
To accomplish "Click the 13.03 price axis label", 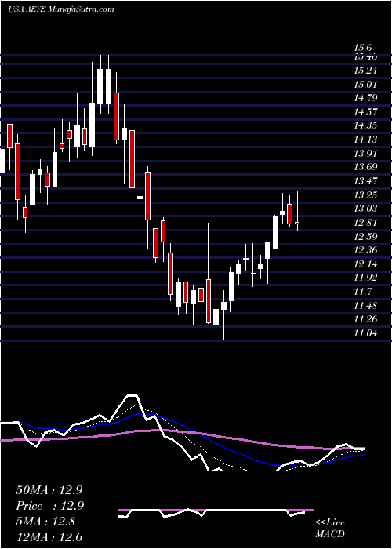I will [x=365, y=209].
